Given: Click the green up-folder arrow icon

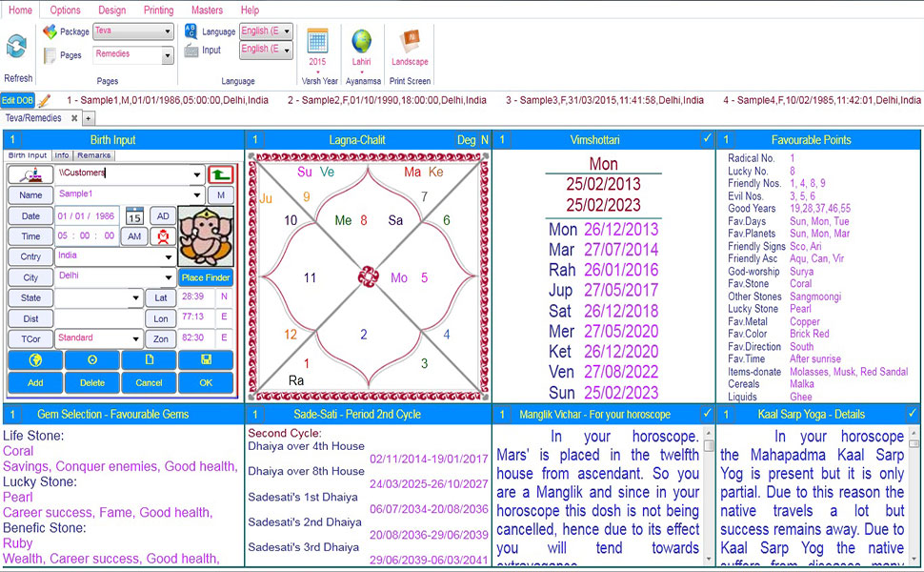Looking at the screenshot, I should 220,174.
